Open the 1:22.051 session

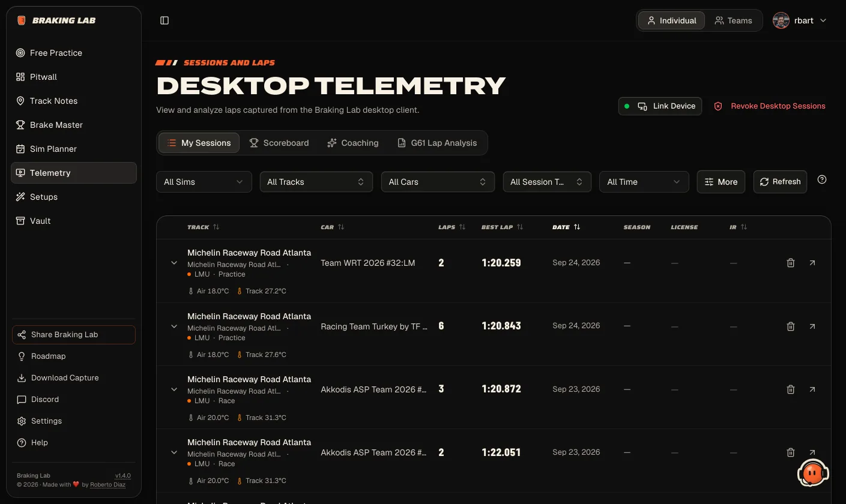(812, 452)
